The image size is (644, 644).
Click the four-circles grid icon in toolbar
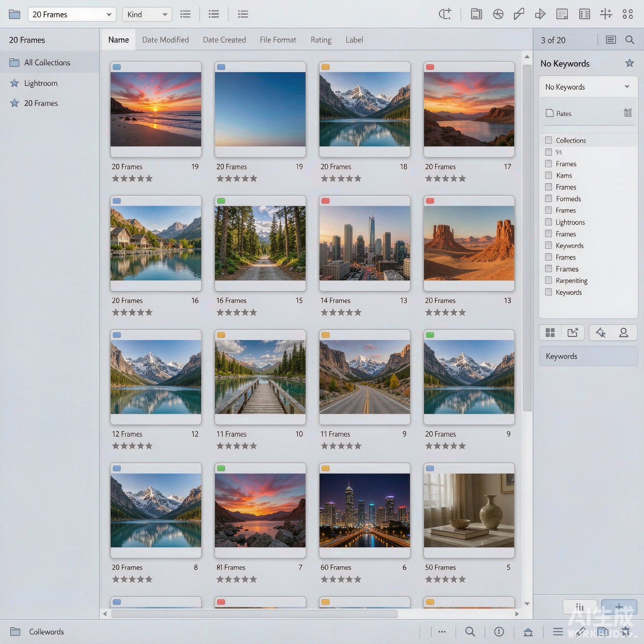coord(628,14)
